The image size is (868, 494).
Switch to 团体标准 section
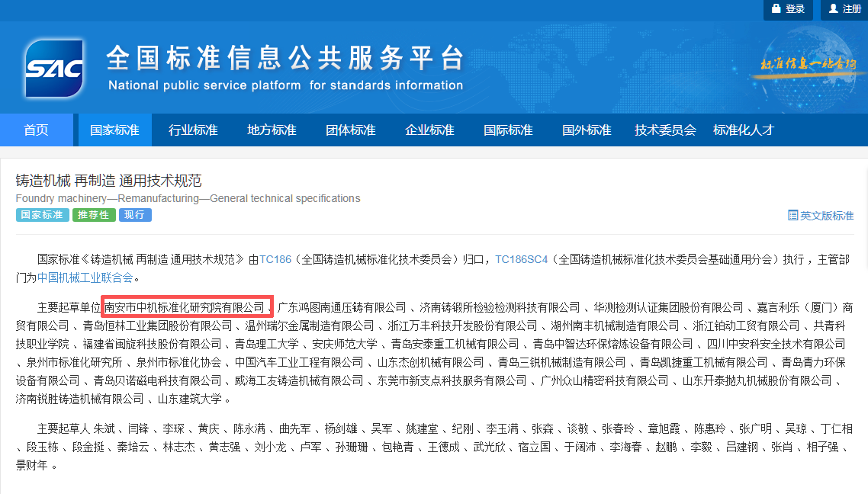coord(350,130)
